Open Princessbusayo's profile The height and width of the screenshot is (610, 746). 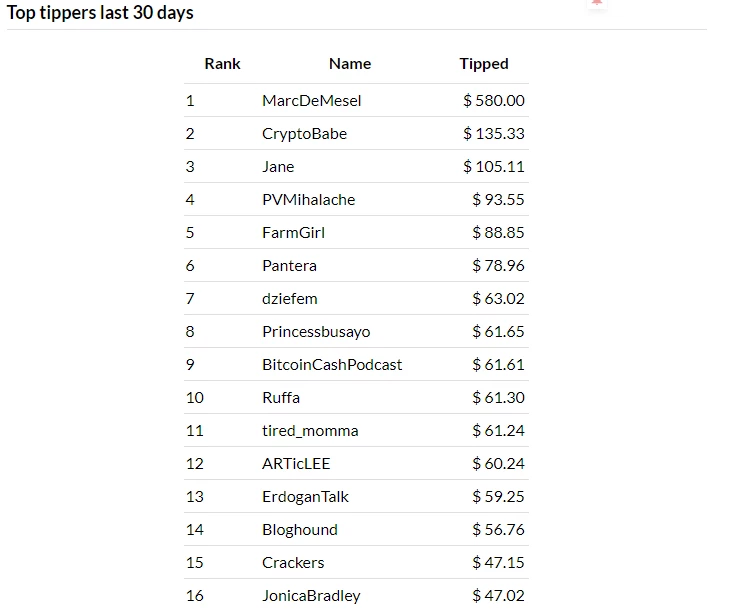click(x=316, y=332)
